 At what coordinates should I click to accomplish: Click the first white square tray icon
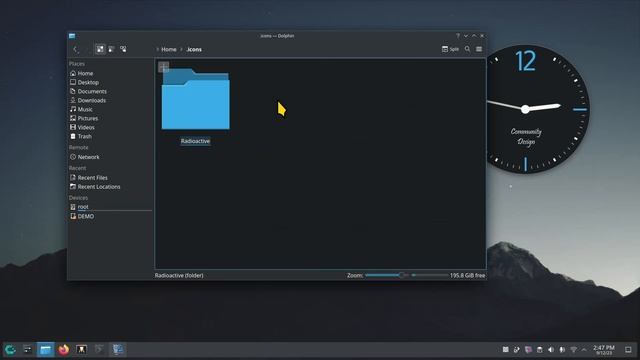(x=505, y=350)
